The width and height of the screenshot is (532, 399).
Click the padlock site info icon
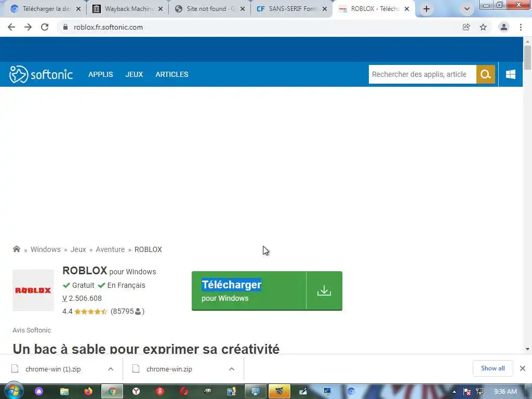coord(65,27)
